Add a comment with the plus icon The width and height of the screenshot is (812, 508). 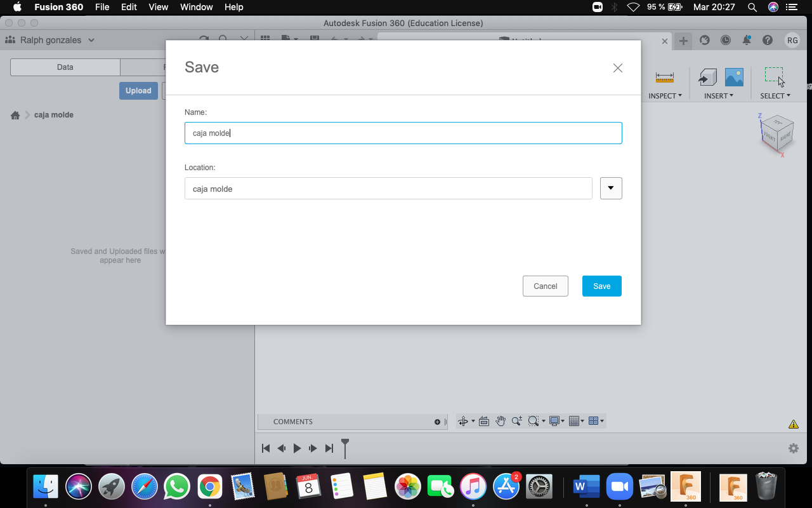coord(437,422)
